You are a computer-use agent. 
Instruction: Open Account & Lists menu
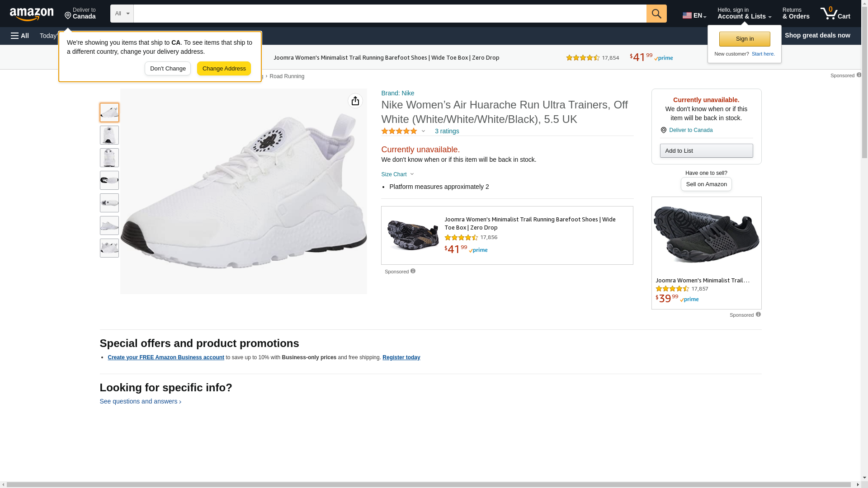(x=744, y=14)
